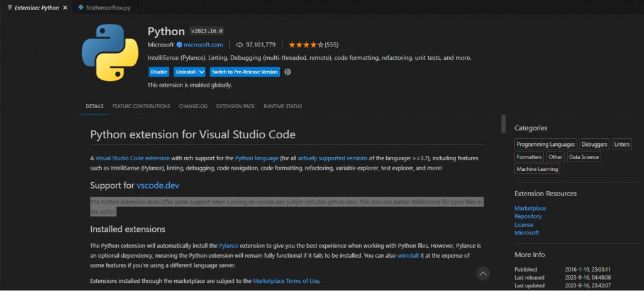Screen dimensions: 644x291
Task: Select the Data Science category tag
Action: pos(584,156)
